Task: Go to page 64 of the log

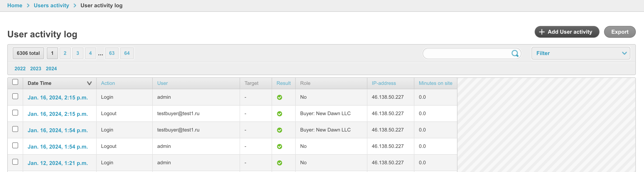Action: click(127, 53)
